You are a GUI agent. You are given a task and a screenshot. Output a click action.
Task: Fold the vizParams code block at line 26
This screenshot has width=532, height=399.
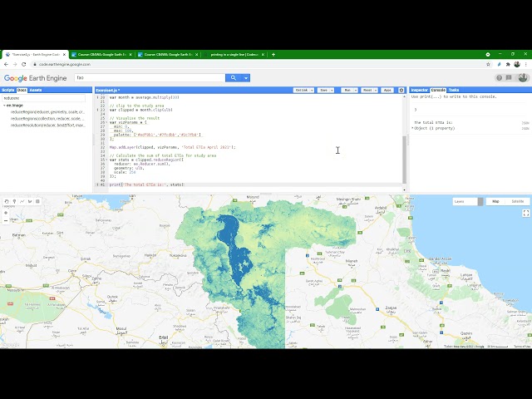tap(106, 122)
